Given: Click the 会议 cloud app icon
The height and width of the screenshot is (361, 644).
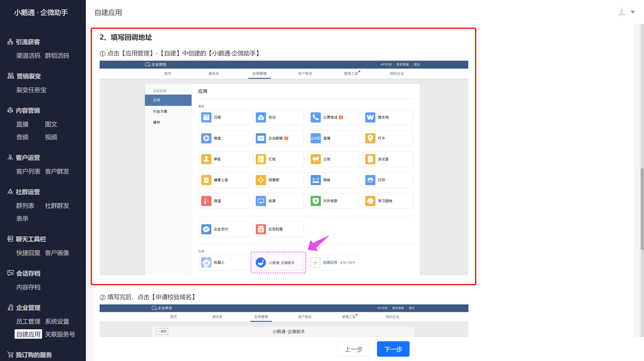Looking at the screenshot, I should click(261, 117).
